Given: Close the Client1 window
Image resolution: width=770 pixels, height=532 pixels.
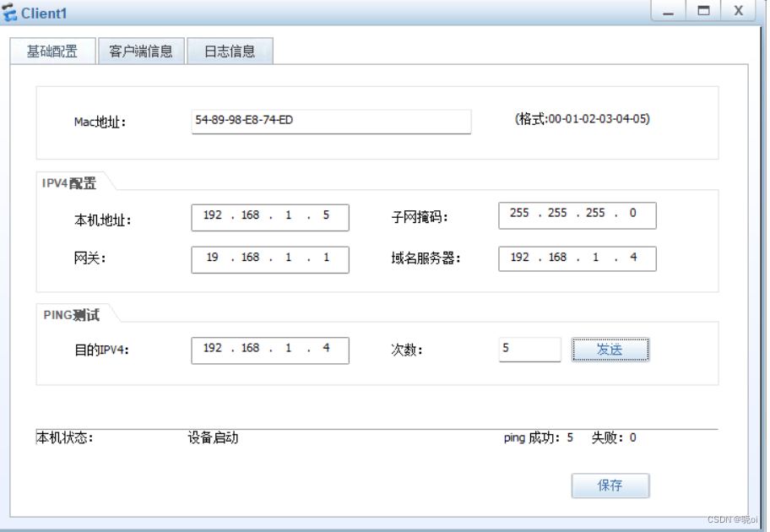Looking at the screenshot, I should [x=738, y=10].
